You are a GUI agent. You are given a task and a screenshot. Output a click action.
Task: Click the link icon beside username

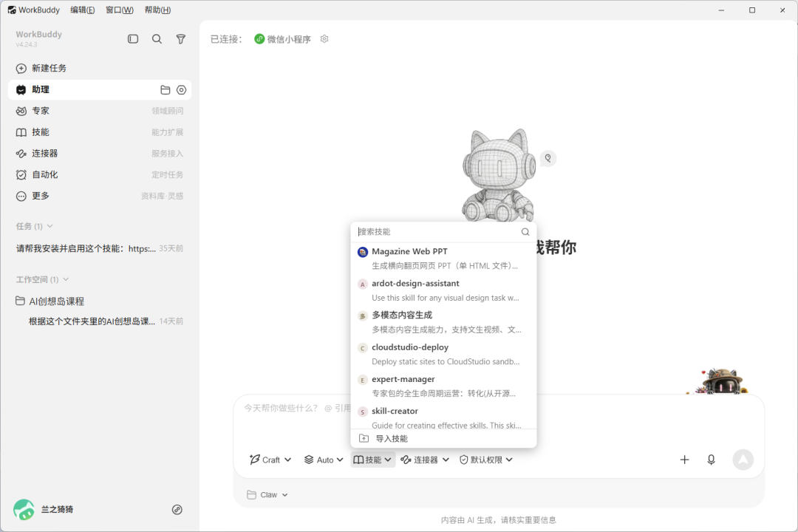click(177, 510)
